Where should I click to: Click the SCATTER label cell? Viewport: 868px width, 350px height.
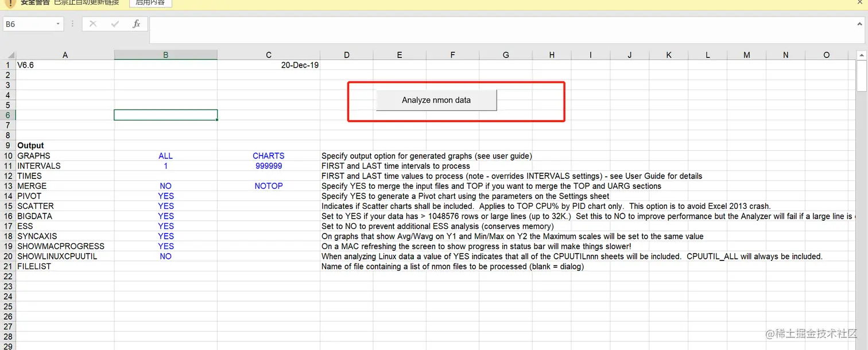[x=65, y=206]
